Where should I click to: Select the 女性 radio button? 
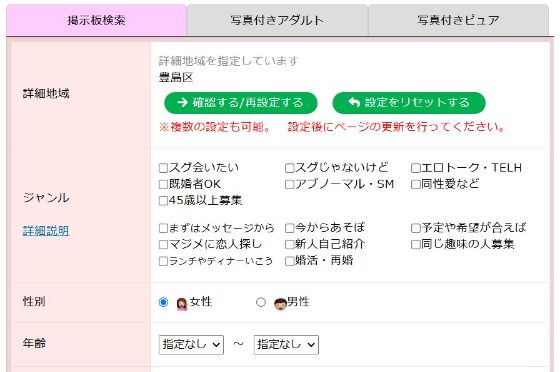[x=163, y=302]
